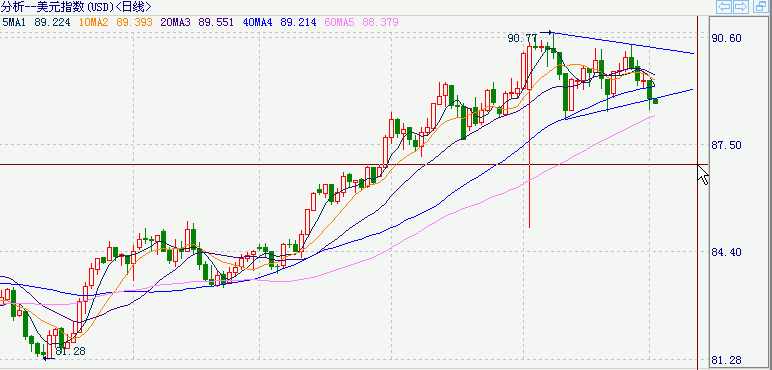Image resolution: width=772 pixels, height=370 pixels.
Task: Click the 90.60 price axis label
Action: tap(727, 38)
